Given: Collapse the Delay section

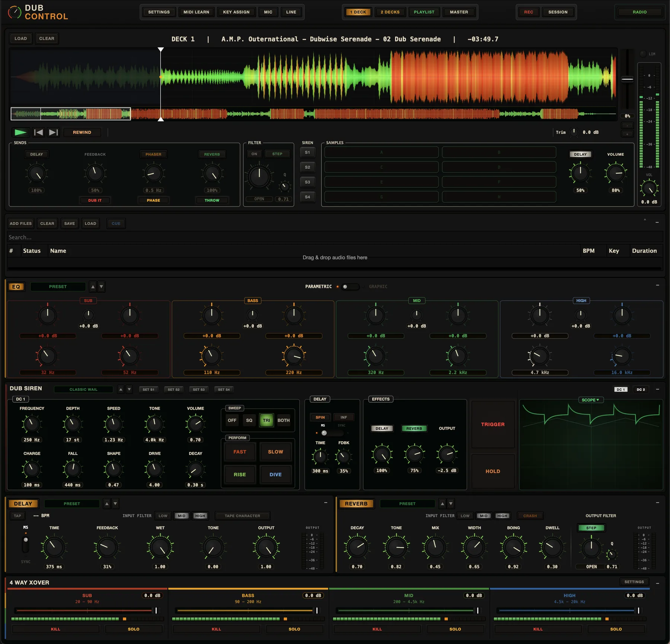Looking at the screenshot, I should pos(326,503).
